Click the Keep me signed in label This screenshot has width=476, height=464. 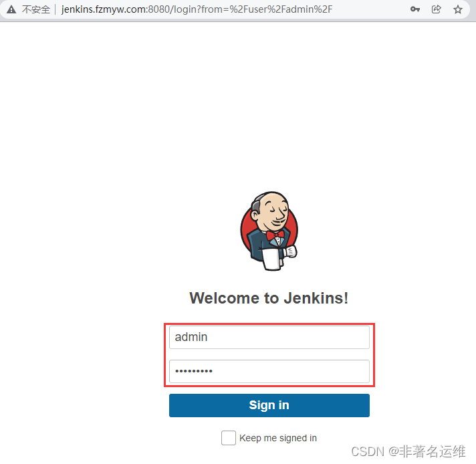(x=277, y=438)
